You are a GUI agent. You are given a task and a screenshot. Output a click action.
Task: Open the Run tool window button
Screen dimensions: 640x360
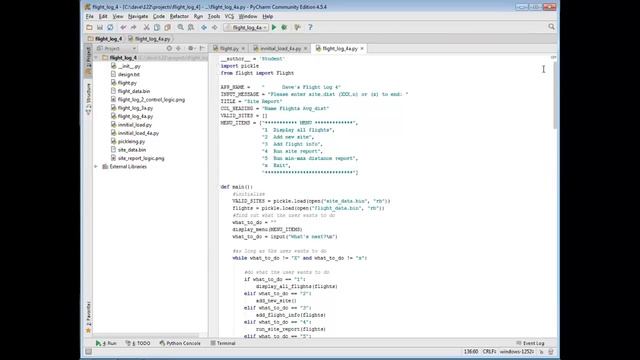tap(106, 343)
